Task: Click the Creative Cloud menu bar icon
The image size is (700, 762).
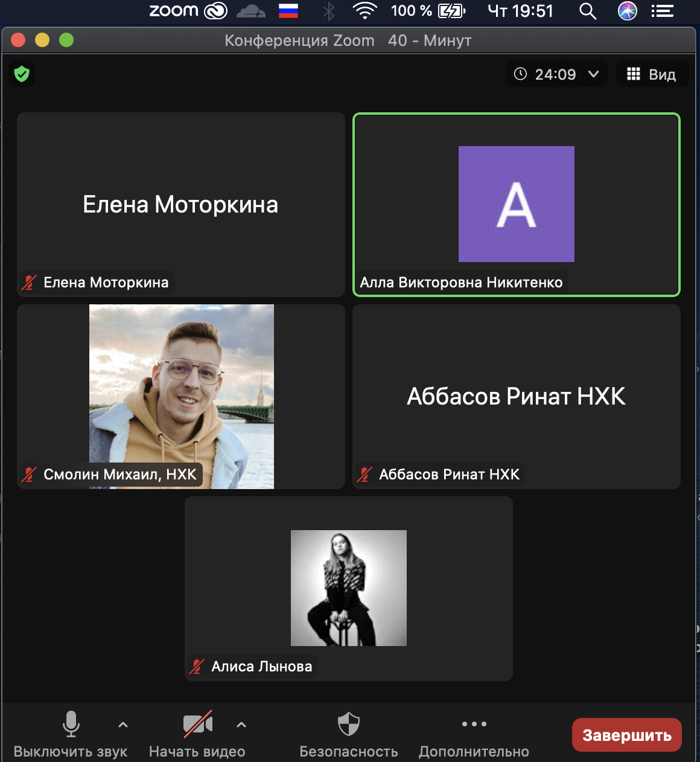Action: click(x=216, y=11)
